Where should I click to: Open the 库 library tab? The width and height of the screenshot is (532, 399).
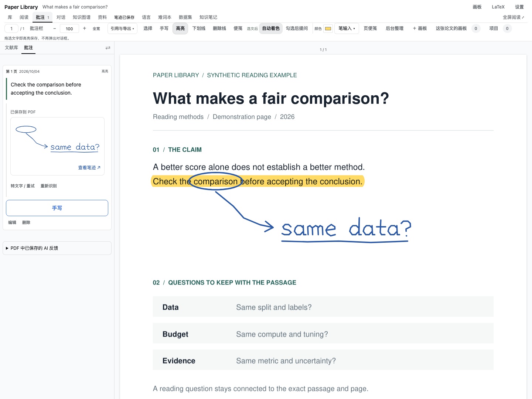pos(10,17)
